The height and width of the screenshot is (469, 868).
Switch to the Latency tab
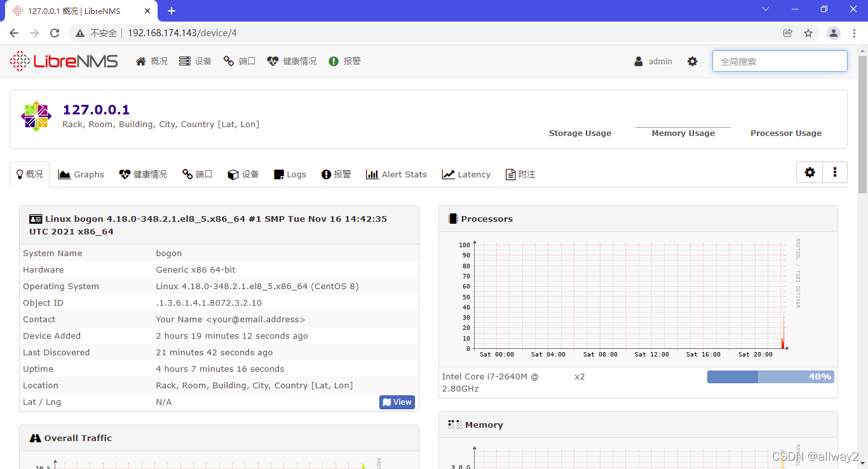[466, 174]
